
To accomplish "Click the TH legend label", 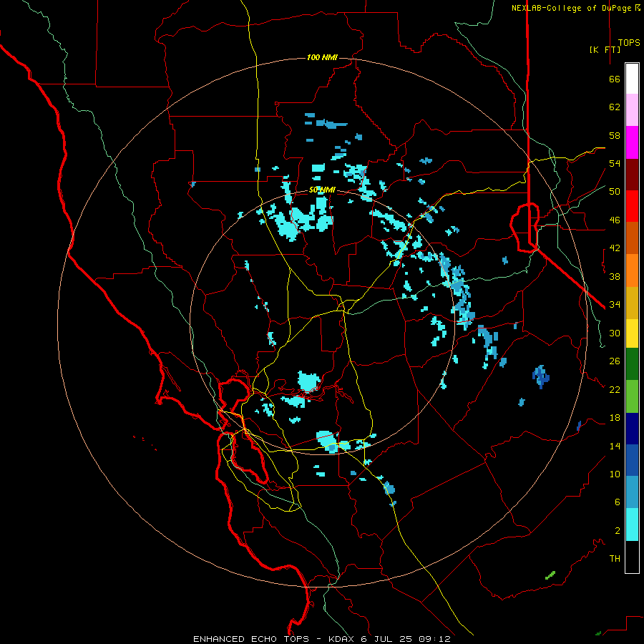I will (x=615, y=559).
